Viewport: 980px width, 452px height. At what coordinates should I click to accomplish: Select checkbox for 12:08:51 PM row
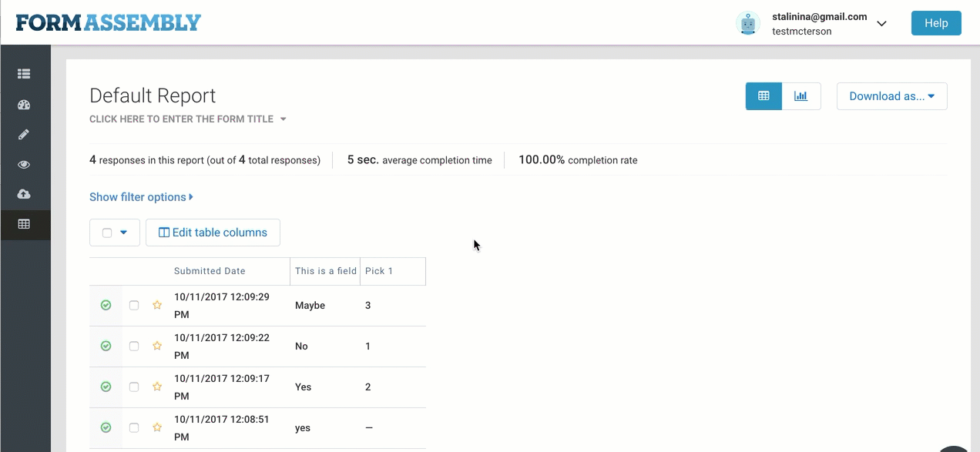pos(134,427)
